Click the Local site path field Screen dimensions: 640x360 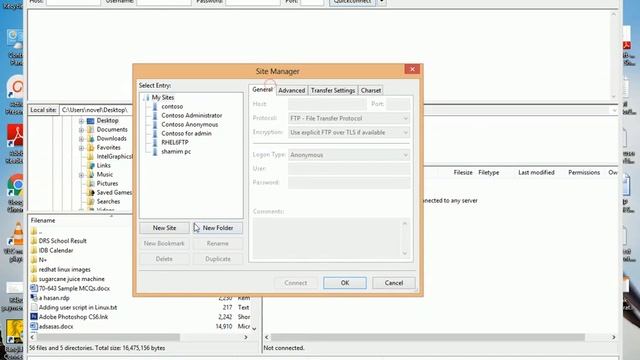tap(96, 110)
